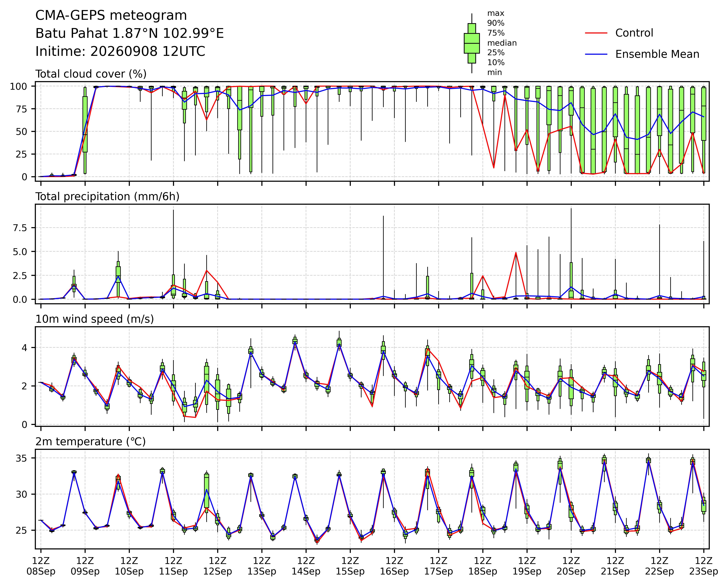Click the 12Z 23Sep time axis label

(x=704, y=566)
